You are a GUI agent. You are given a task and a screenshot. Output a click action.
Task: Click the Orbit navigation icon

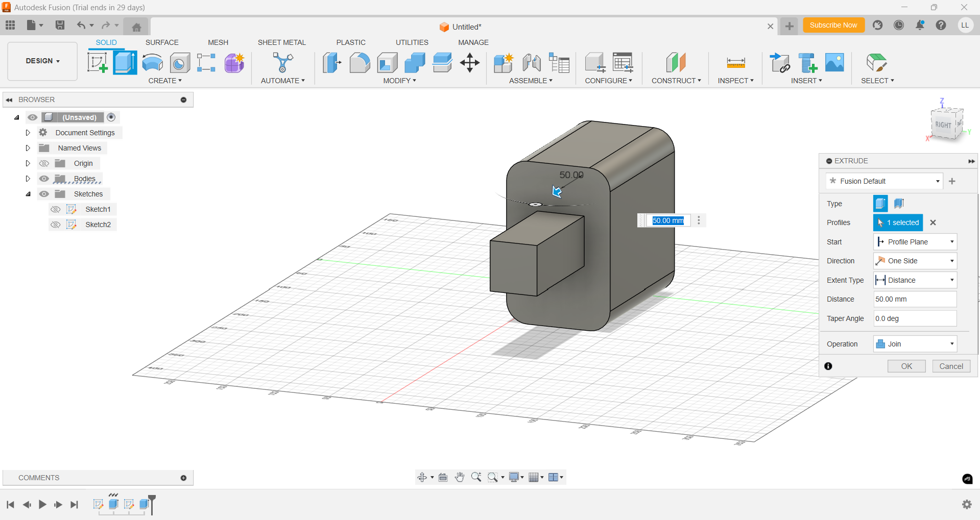coord(422,477)
